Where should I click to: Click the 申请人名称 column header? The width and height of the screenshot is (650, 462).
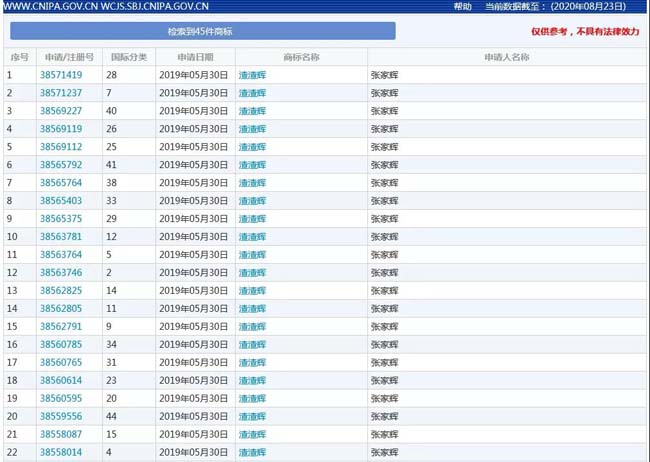tap(506, 57)
